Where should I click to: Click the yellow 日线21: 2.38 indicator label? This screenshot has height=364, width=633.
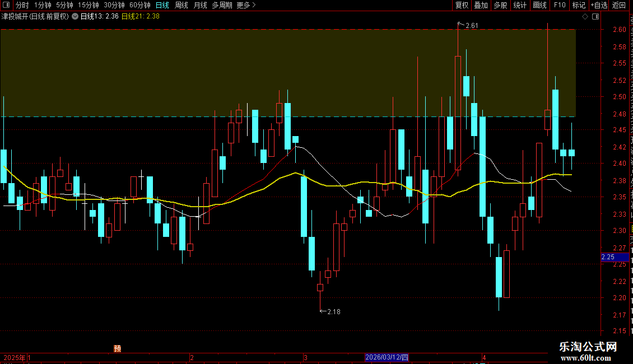(x=141, y=17)
